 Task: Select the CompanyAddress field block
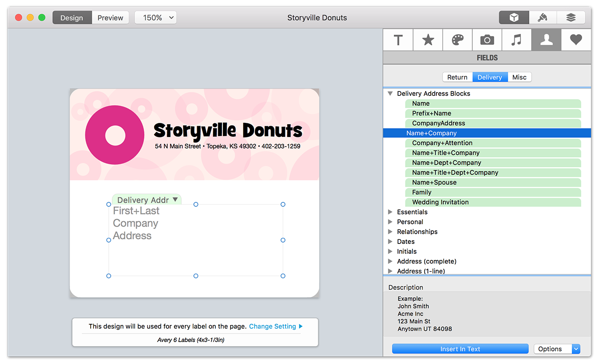(x=493, y=123)
